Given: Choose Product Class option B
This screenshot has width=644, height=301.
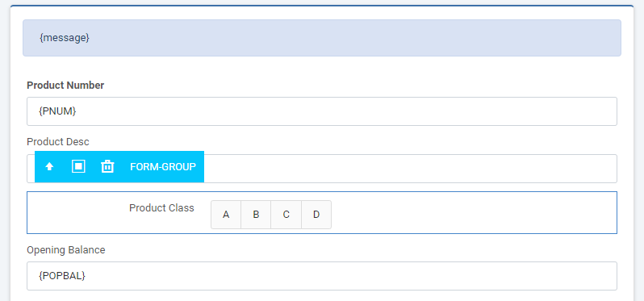Looking at the screenshot, I should 256,215.
